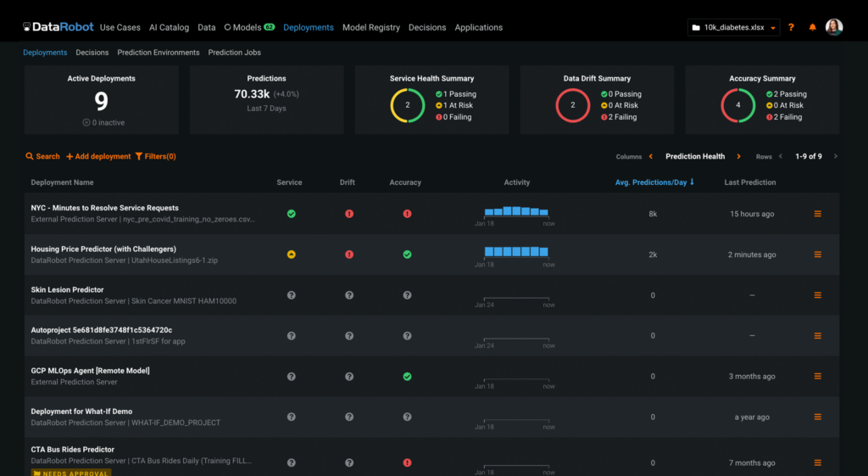This screenshot has height=476, width=868.
Task: Click CTA Bus Rides red accuracy icon
Action: point(408,462)
